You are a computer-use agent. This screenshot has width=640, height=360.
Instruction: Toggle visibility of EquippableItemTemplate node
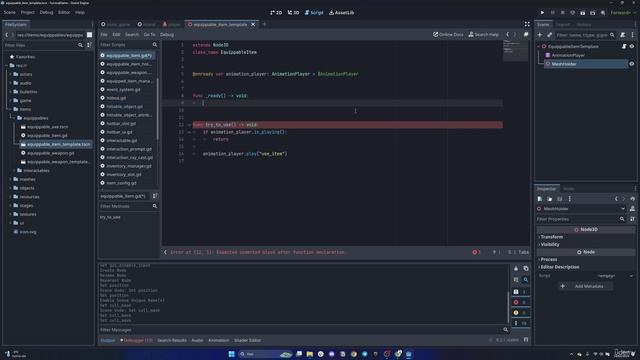(632, 47)
